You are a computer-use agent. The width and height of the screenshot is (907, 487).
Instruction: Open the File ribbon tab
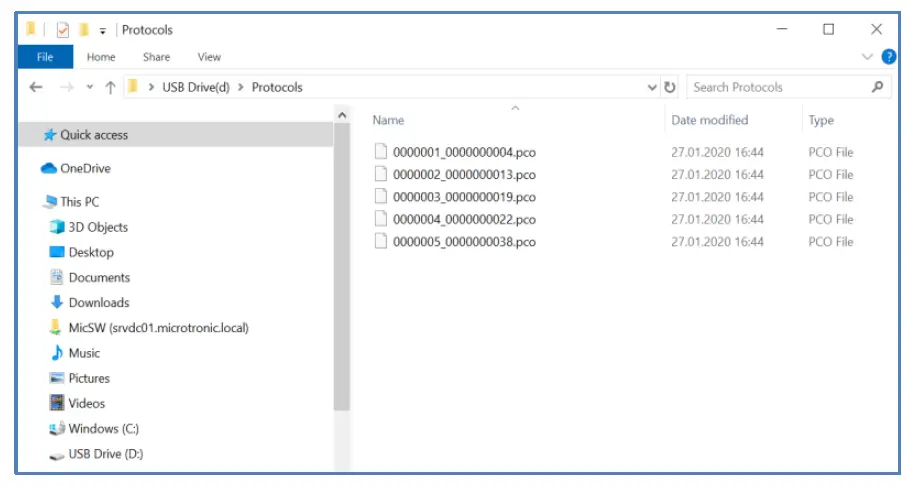pyautogui.click(x=45, y=57)
